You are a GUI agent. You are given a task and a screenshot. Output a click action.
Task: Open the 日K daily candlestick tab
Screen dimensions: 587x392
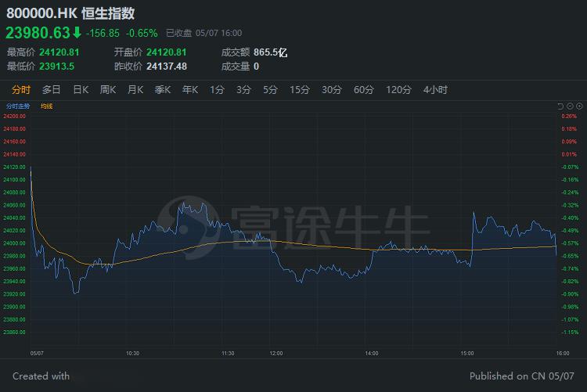pyautogui.click(x=81, y=89)
